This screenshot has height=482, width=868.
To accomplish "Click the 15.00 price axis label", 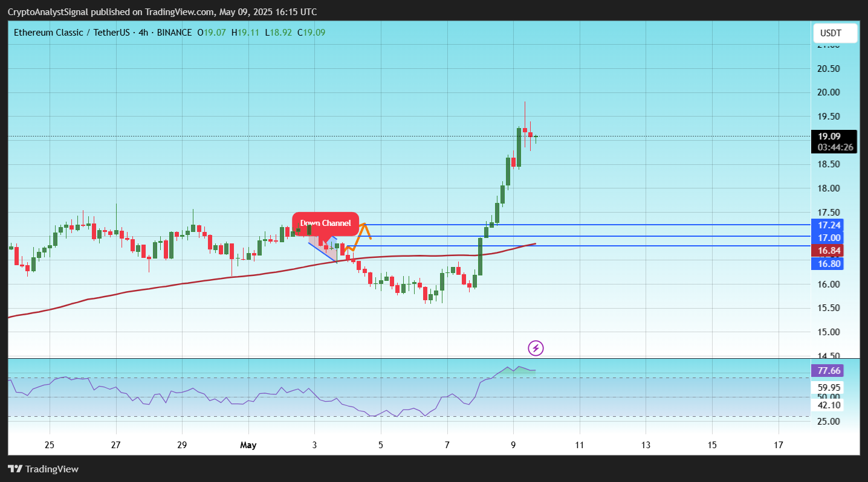I will coord(829,332).
